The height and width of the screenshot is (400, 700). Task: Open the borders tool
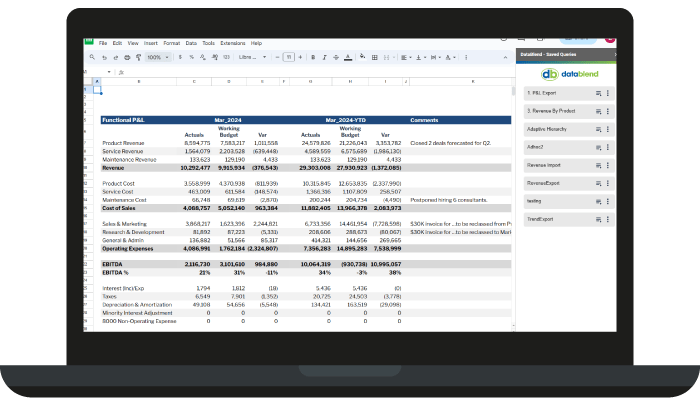[375, 57]
